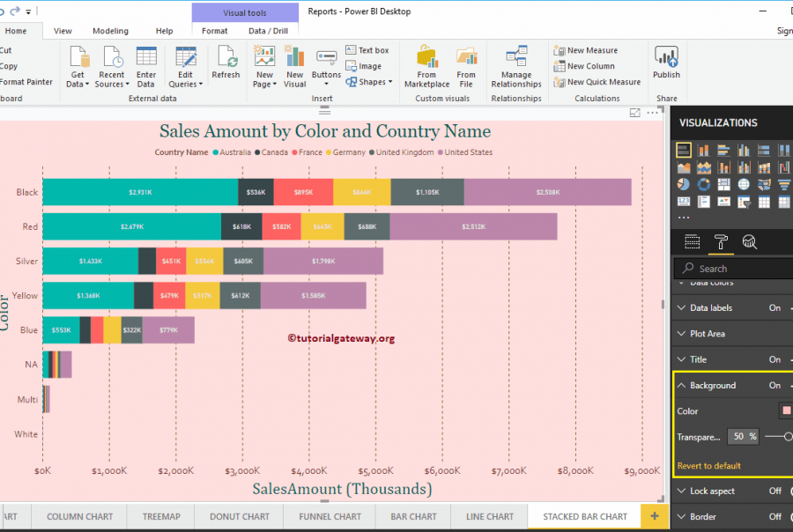Open the STACKED BAR CHART report tab

584,517
